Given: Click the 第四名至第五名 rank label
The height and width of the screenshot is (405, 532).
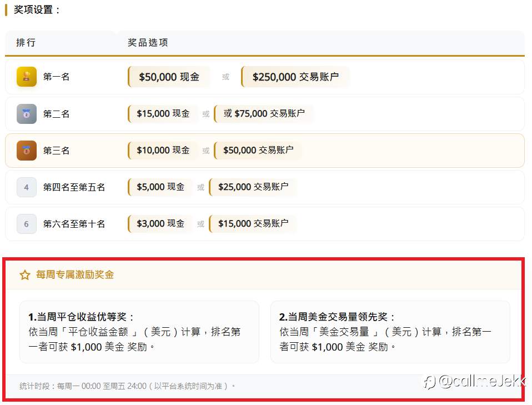Looking at the screenshot, I should pyautogui.click(x=74, y=187).
